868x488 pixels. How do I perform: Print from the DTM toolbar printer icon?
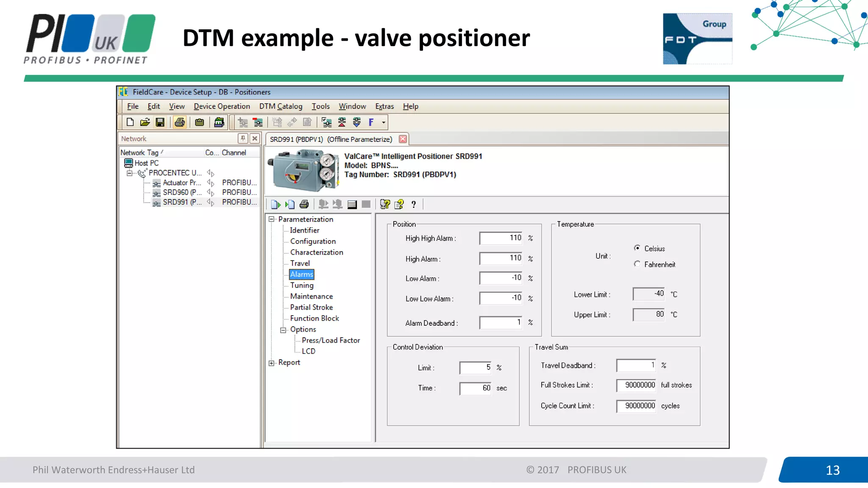[304, 205]
